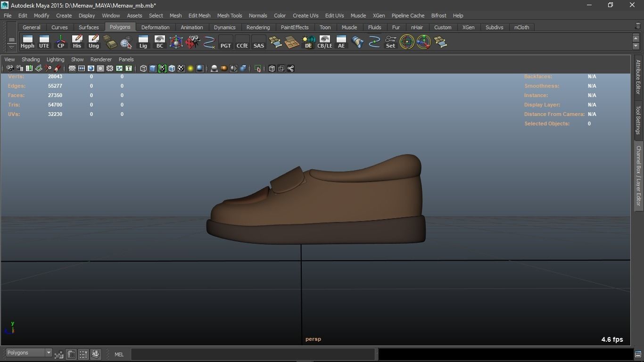Open the Polygons menu set dropdown
Viewport: 644px width, 362px height.
pos(29,353)
